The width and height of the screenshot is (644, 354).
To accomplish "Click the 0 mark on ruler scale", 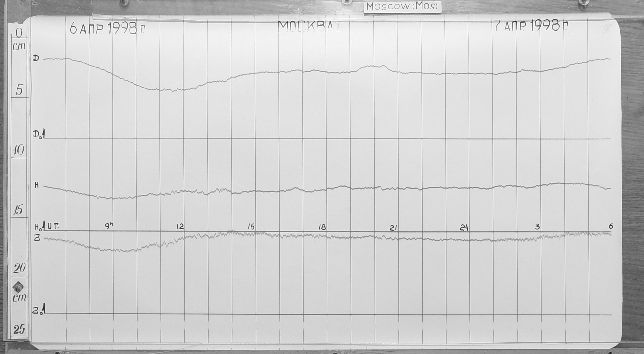I will (20, 33).
